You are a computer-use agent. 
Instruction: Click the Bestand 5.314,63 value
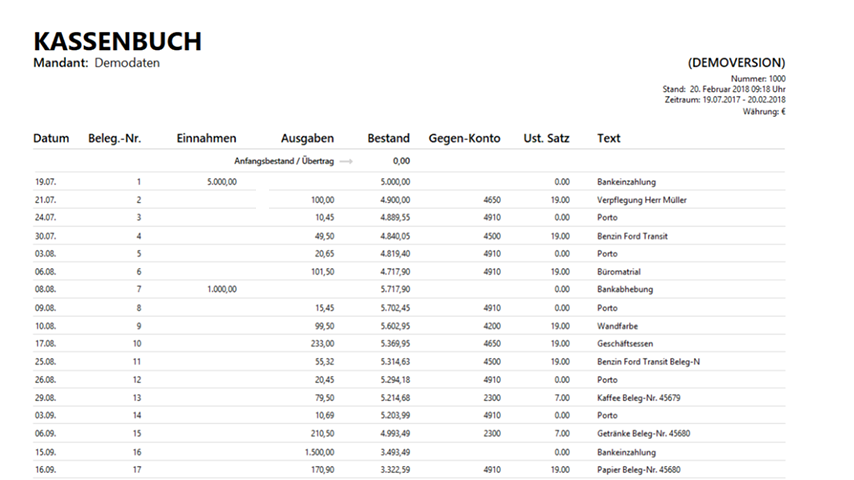click(395, 362)
